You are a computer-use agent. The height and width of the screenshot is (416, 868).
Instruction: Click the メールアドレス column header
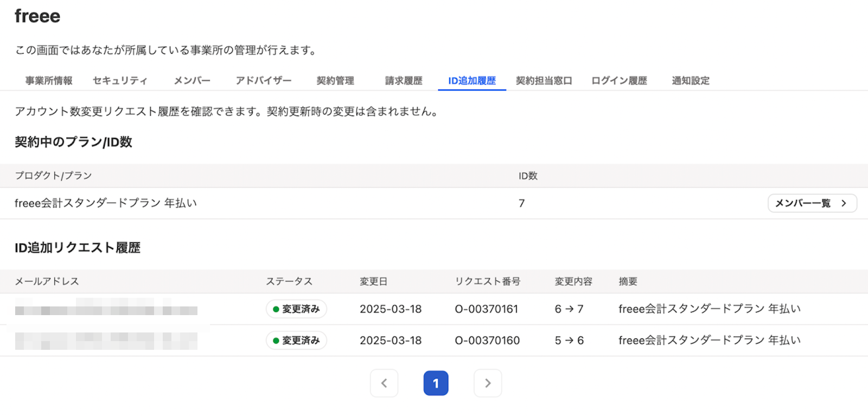(x=47, y=281)
